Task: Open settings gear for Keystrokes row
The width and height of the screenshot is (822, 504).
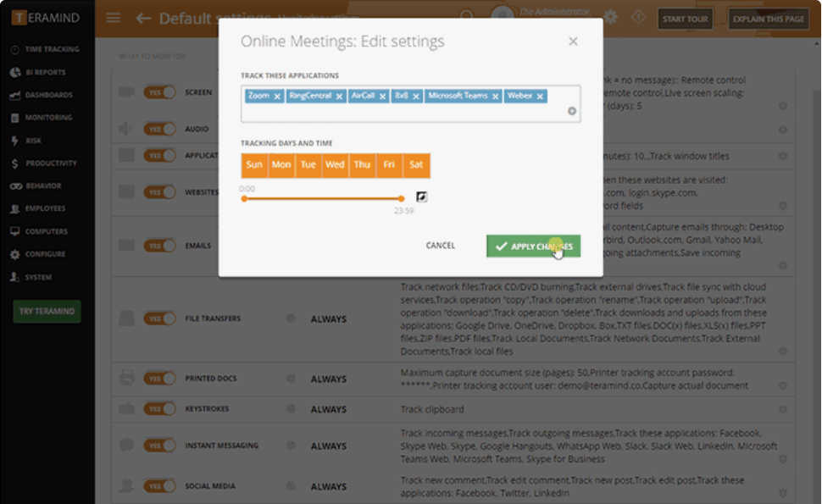Action: (x=783, y=409)
